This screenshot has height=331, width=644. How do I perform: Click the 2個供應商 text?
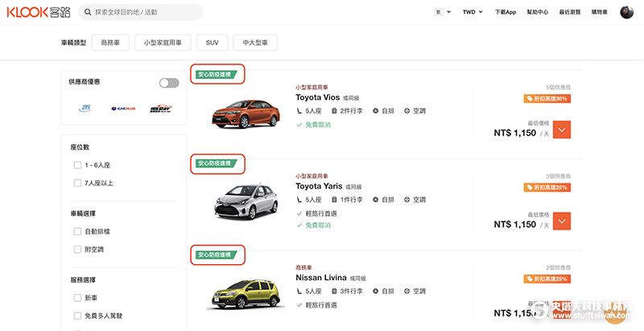point(558,267)
